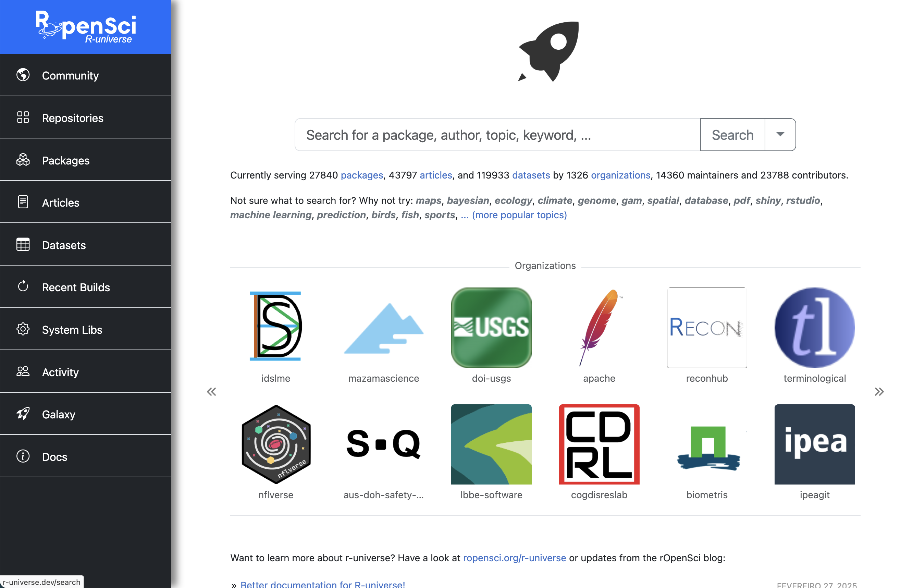The image size is (901, 588).
Task: Follow the datasets link in stats line
Action: 531,175
